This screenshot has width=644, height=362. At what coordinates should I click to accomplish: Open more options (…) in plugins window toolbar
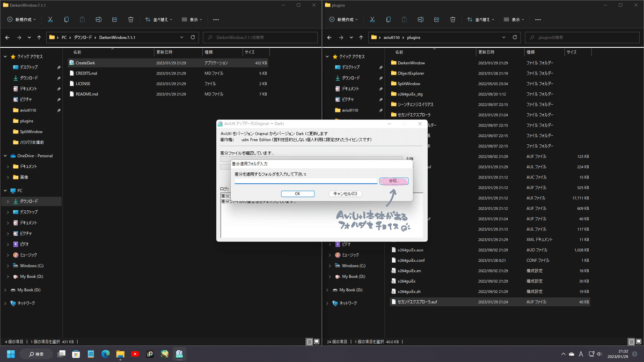click(x=538, y=19)
